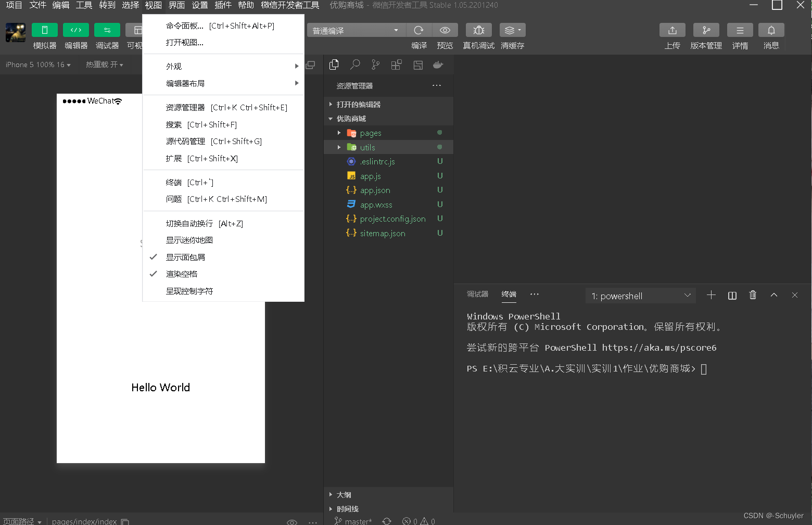The width and height of the screenshot is (812, 525).
Task: Open the project.config.json file
Action: 388,219
